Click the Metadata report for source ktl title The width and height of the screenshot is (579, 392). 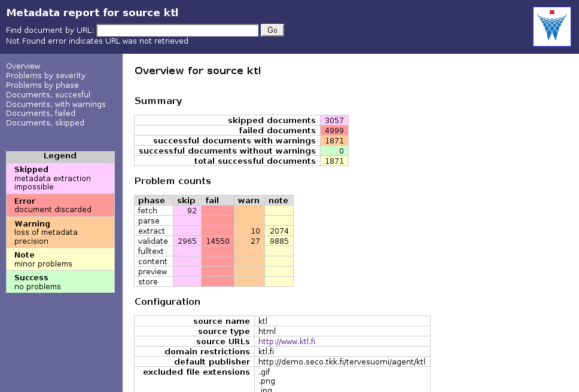(92, 13)
